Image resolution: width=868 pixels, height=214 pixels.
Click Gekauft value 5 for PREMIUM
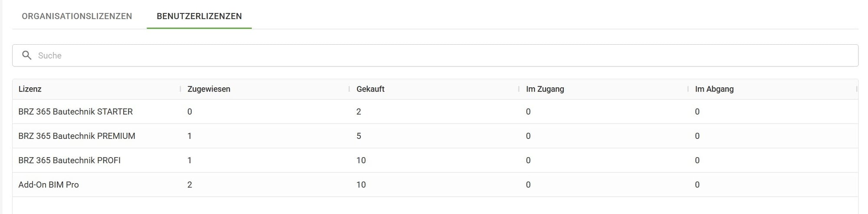coord(359,136)
